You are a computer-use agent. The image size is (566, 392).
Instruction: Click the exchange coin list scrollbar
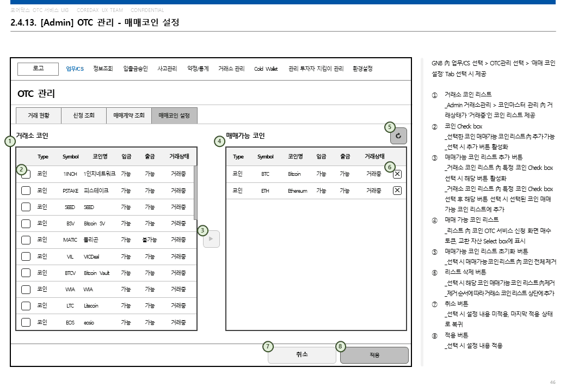(195, 193)
